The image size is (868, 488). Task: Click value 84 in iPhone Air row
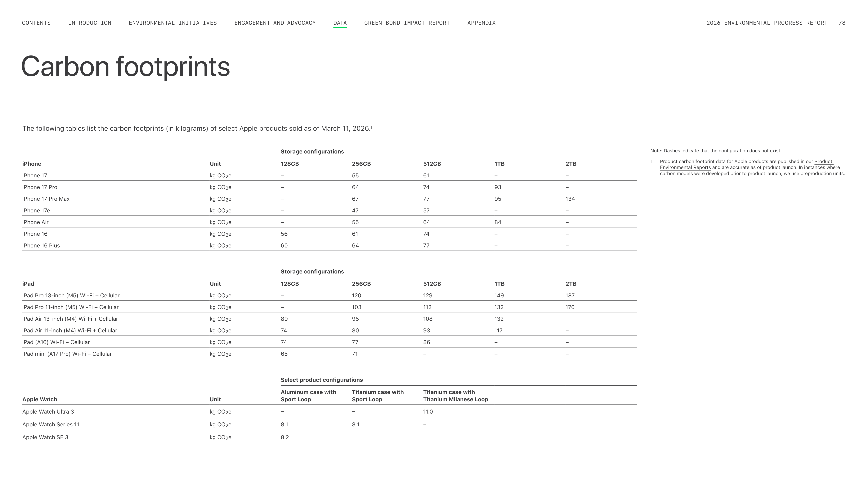pos(498,222)
